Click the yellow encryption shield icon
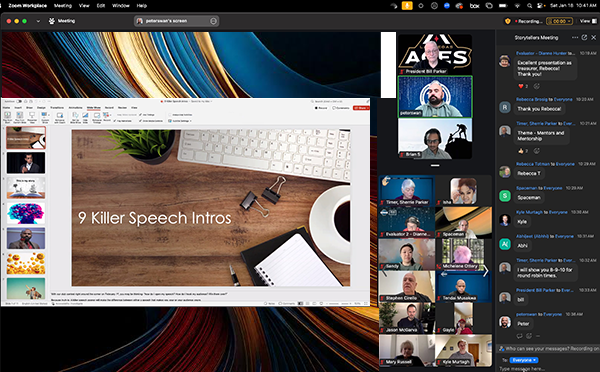 (508, 21)
